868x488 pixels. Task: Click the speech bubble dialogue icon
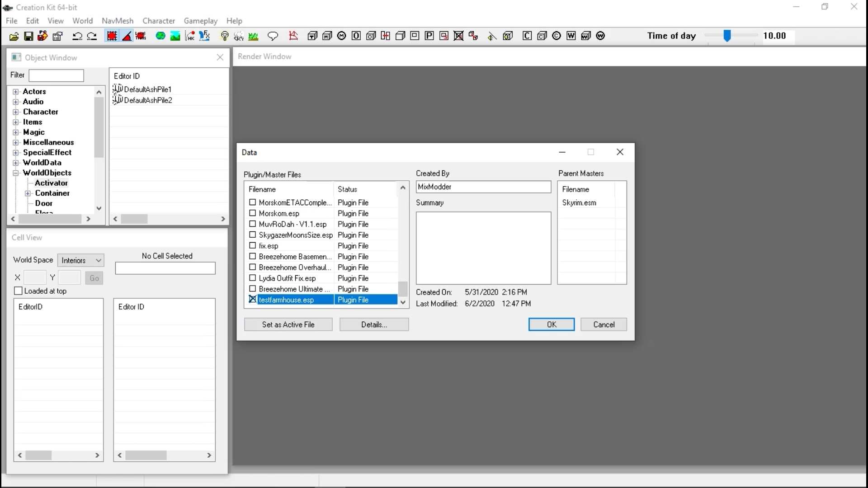273,36
